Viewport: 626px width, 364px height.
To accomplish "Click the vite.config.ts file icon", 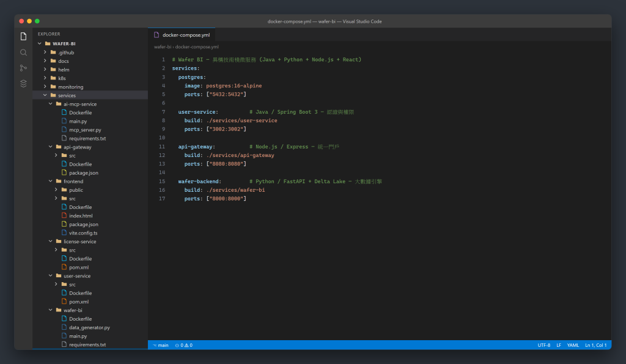I will (x=64, y=233).
